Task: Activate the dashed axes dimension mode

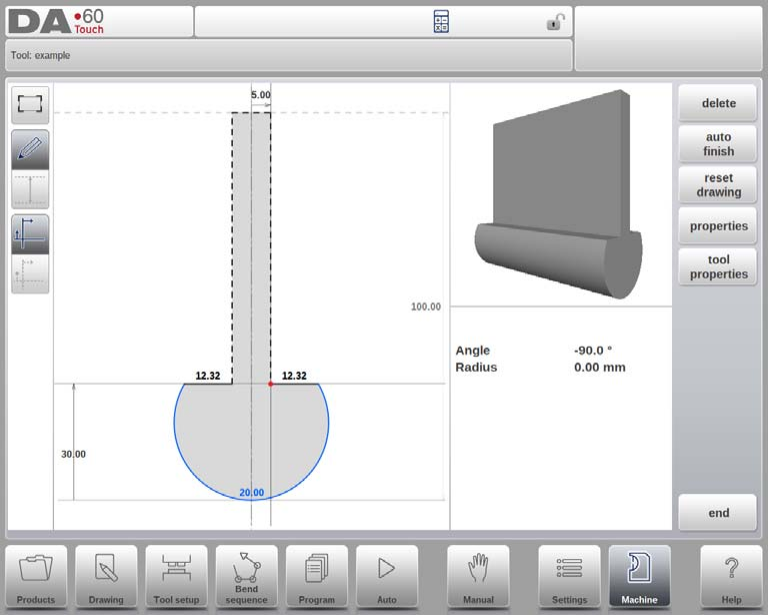Action: [x=30, y=274]
